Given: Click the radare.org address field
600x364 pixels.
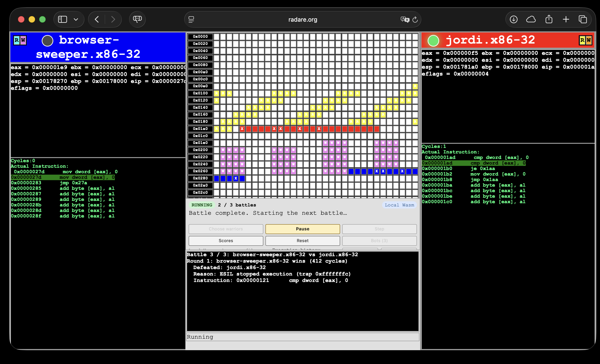Looking at the screenshot, I should pyautogui.click(x=303, y=19).
